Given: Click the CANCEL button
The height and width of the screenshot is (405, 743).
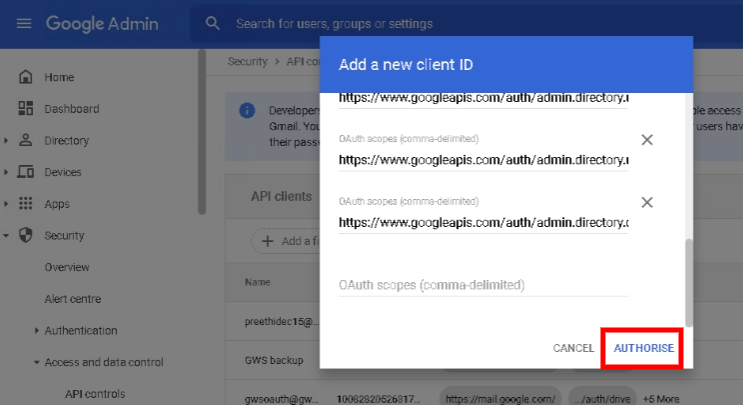Looking at the screenshot, I should click(573, 348).
